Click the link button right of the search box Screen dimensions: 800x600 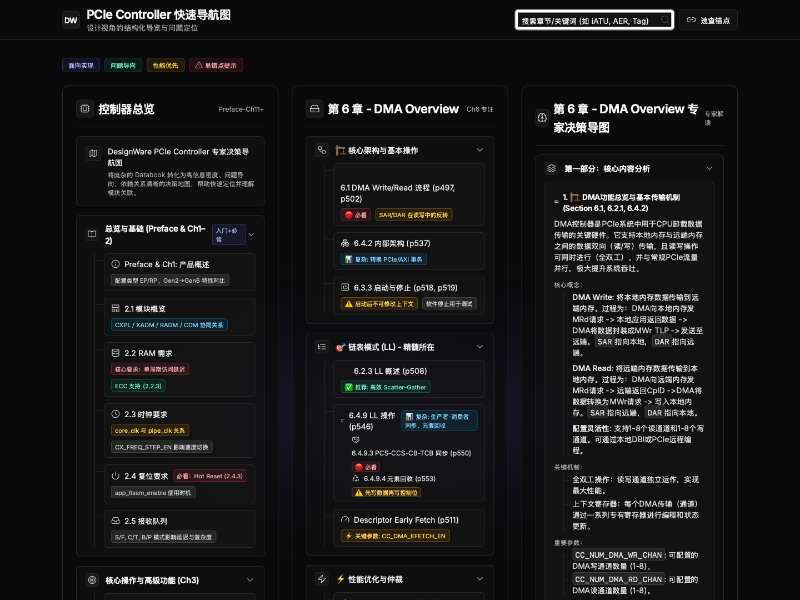pos(708,20)
